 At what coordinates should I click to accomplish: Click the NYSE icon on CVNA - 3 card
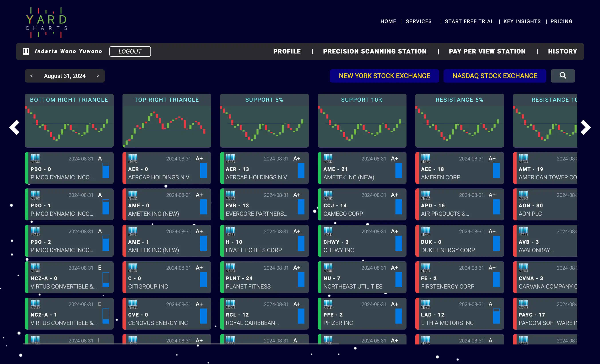523,268
